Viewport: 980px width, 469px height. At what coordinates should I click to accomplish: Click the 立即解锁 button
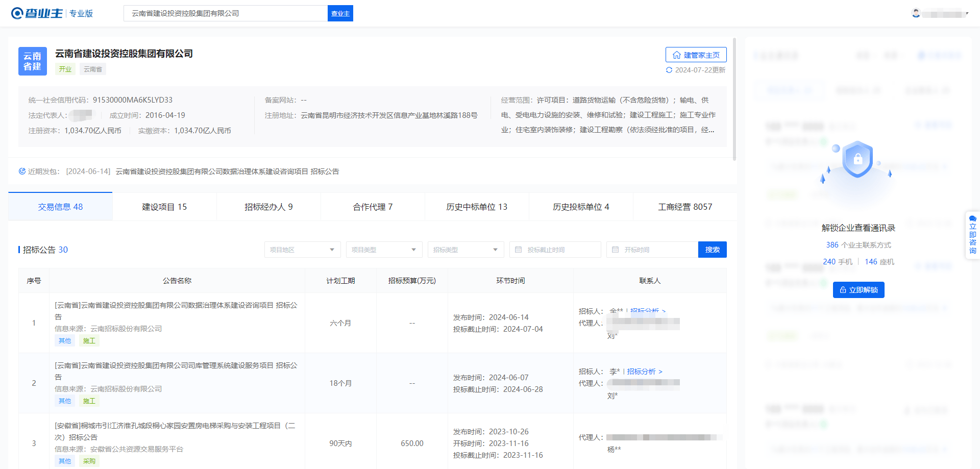click(859, 290)
